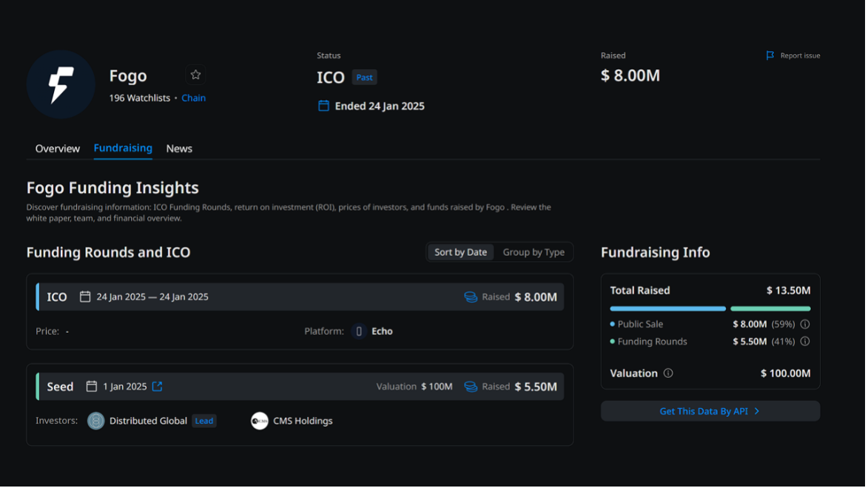Click info icon beside Funding Rounds percentage
This screenshot has height=488, width=868.
(805, 342)
